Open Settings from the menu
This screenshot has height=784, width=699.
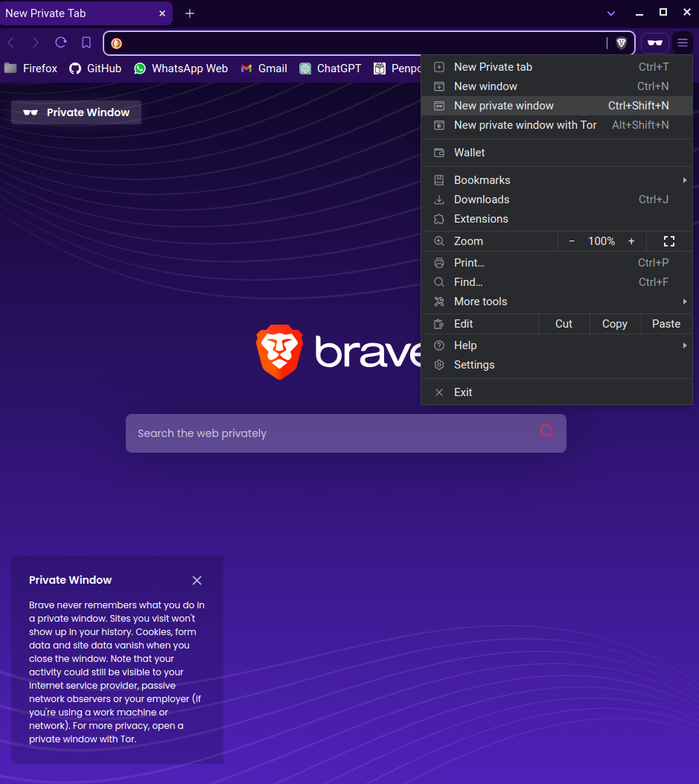coord(474,365)
